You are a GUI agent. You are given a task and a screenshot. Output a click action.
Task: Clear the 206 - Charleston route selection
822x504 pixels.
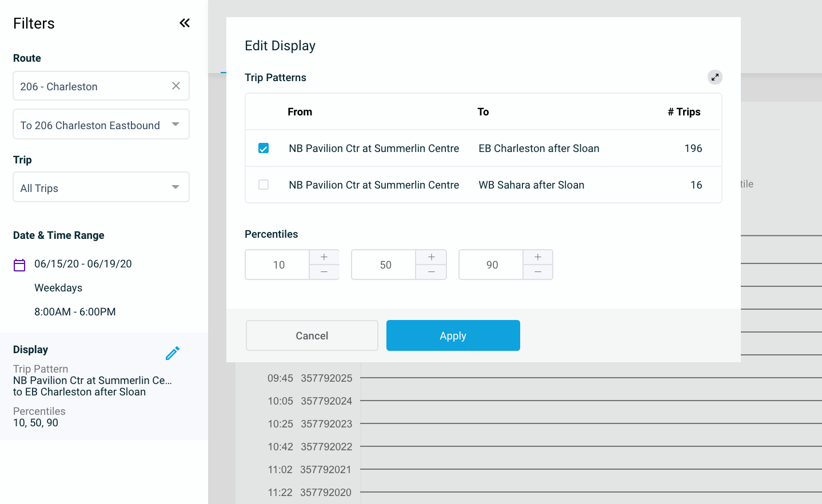(x=176, y=86)
